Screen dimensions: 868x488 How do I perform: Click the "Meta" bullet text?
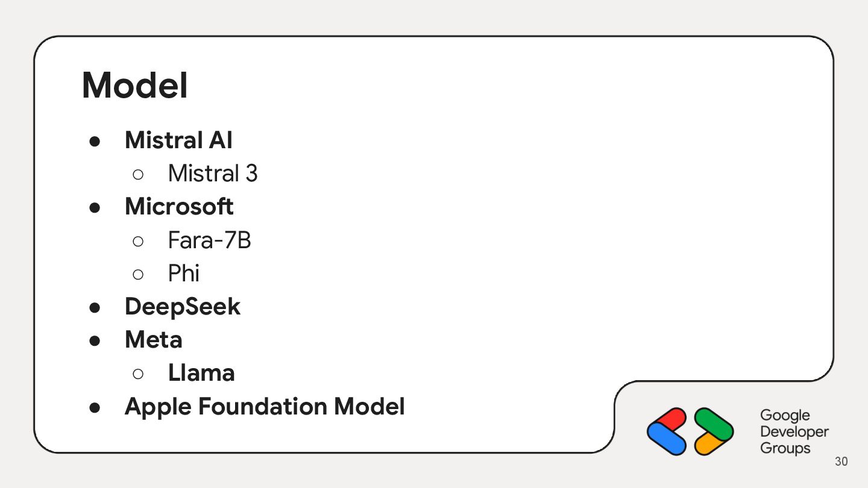pos(153,340)
